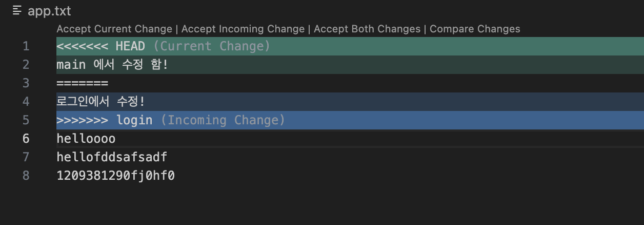Click gutter line number 8
This screenshot has width=644, height=225.
26,176
